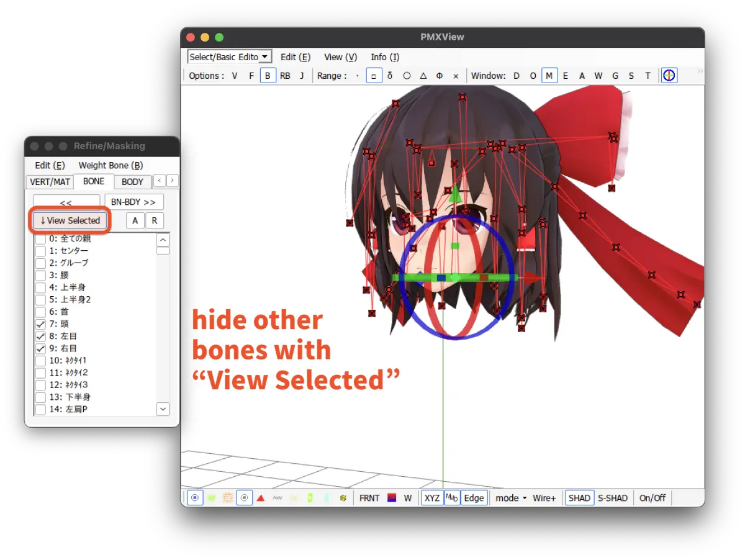Open Weight Bone (B) menu
This screenshot has height=560, width=745.
coord(111,165)
